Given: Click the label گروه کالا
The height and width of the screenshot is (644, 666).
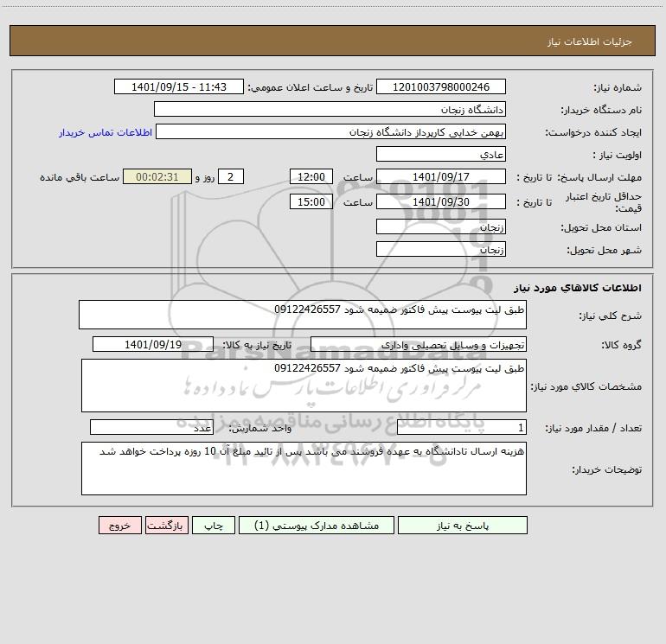Looking at the screenshot, I should (621, 345).
